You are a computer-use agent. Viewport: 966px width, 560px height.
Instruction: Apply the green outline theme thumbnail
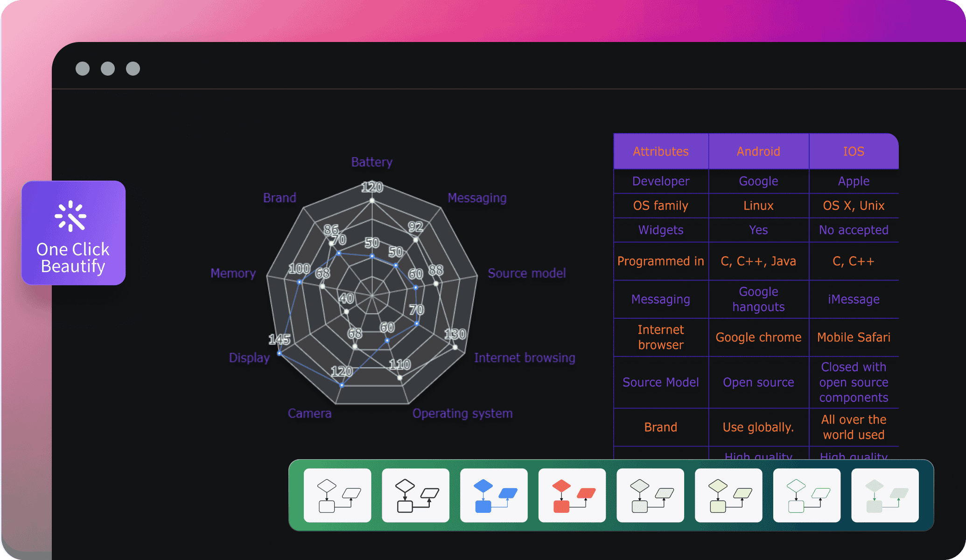click(807, 495)
